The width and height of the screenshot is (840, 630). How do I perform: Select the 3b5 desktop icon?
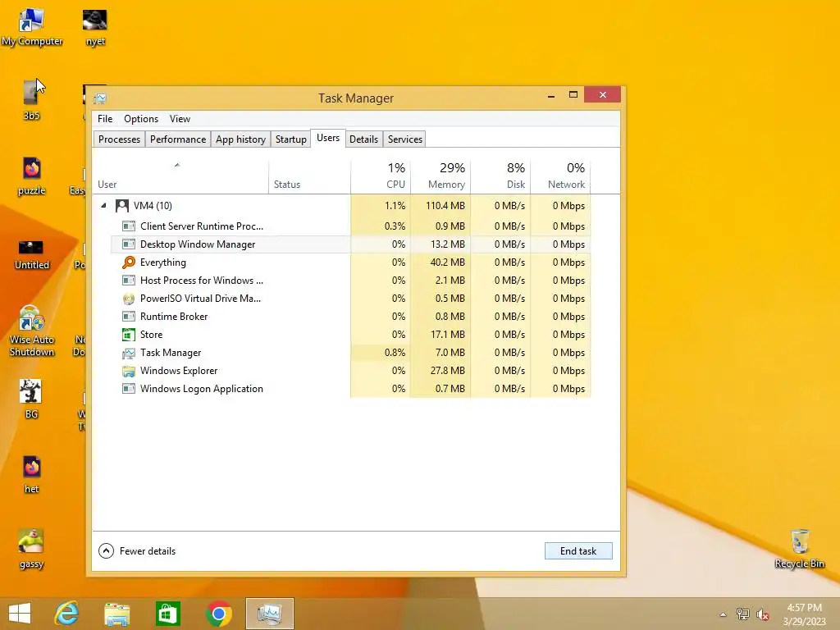coord(32,101)
